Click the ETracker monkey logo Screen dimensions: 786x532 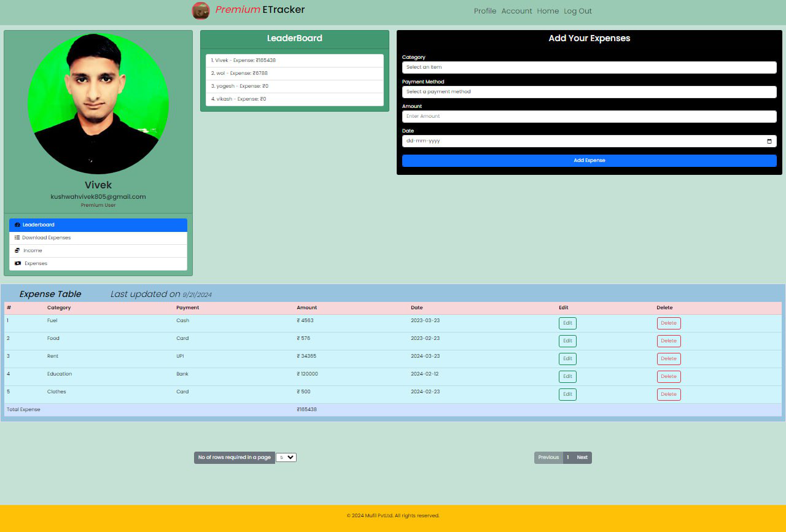[x=200, y=10]
